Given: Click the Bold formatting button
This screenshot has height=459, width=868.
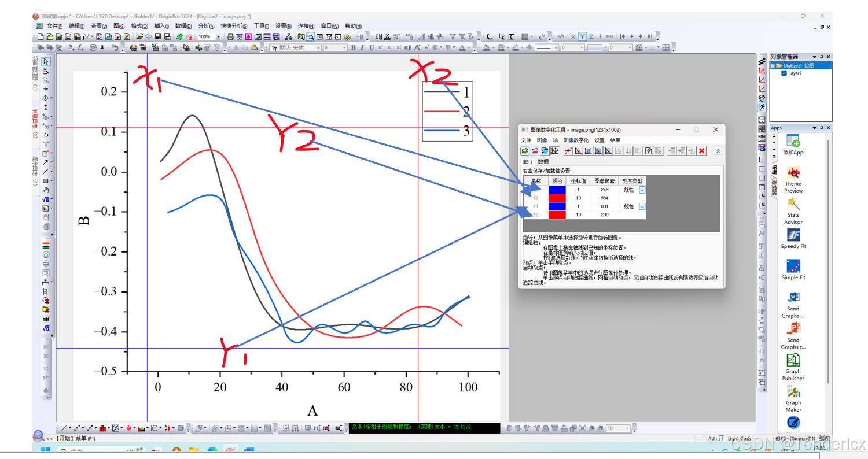Looking at the screenshot, I should point(354,47).
